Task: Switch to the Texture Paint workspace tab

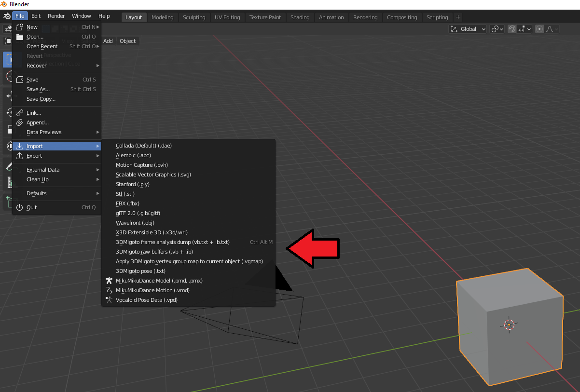Action: click(x=265, y=17)
